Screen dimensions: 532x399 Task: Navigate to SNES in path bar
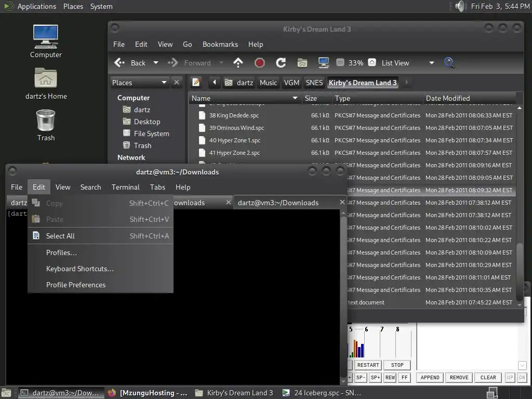(314, 83)
